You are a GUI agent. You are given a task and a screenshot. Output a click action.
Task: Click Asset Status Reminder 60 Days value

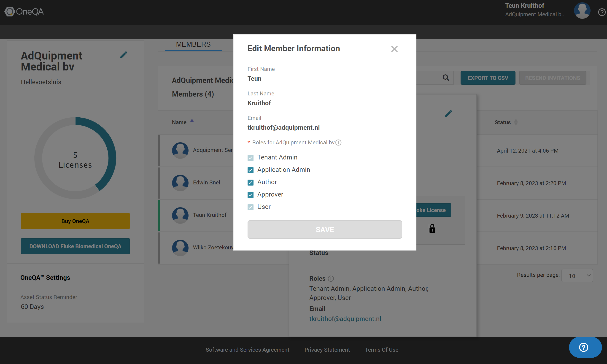pos(32,307)
